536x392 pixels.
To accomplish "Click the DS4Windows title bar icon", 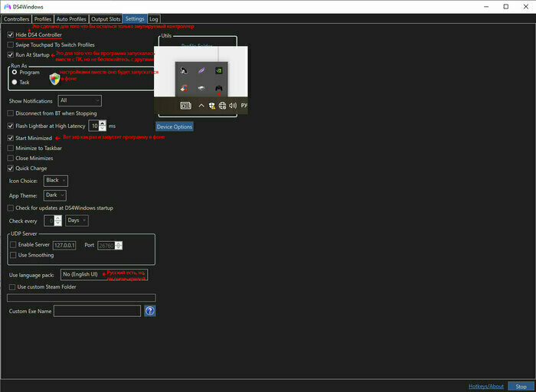I will point(7,7).
